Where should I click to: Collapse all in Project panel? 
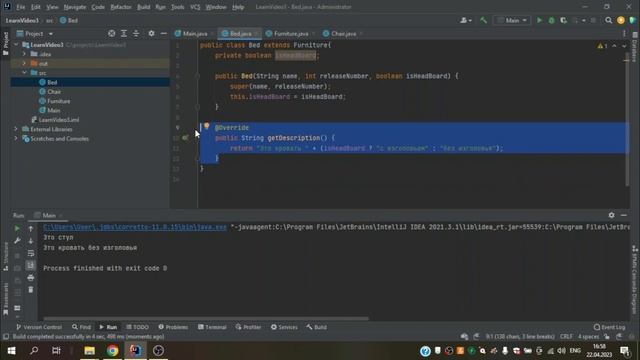(136, 33)
